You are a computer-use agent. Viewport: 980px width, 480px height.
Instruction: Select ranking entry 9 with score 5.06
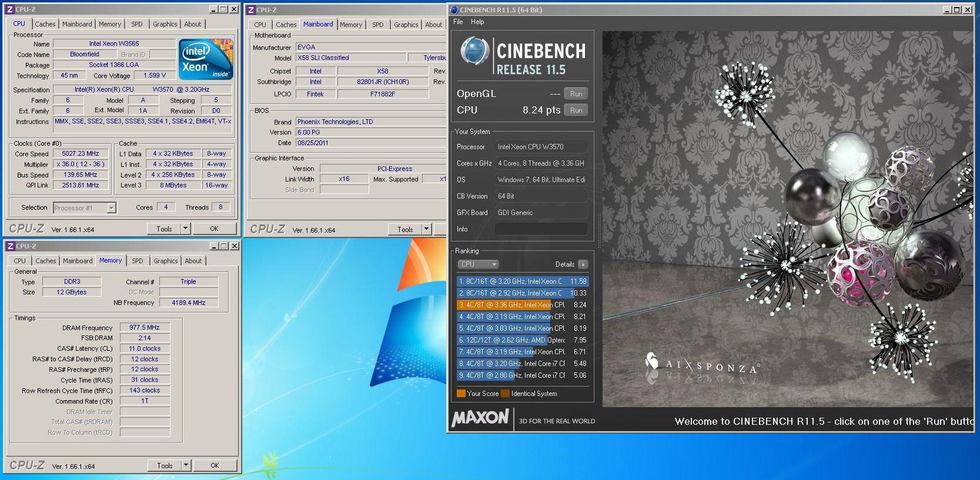click(x=523, y=375)
